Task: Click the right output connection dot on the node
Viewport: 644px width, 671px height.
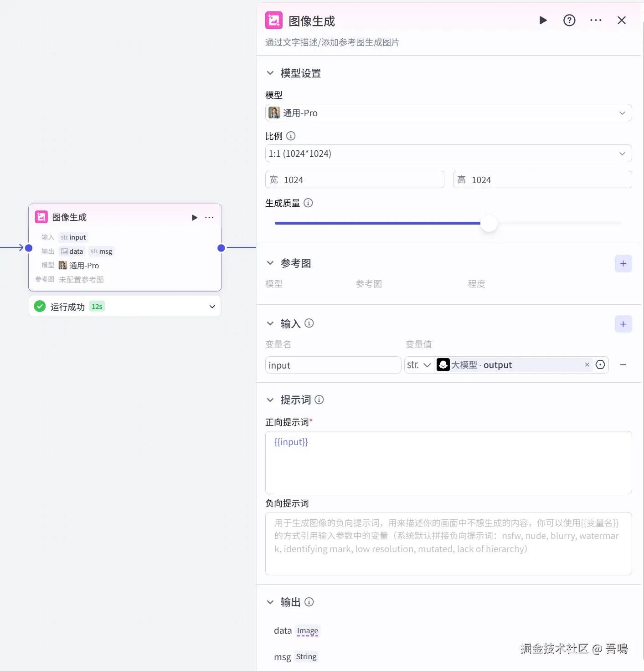Action: [x=221, y=248]
